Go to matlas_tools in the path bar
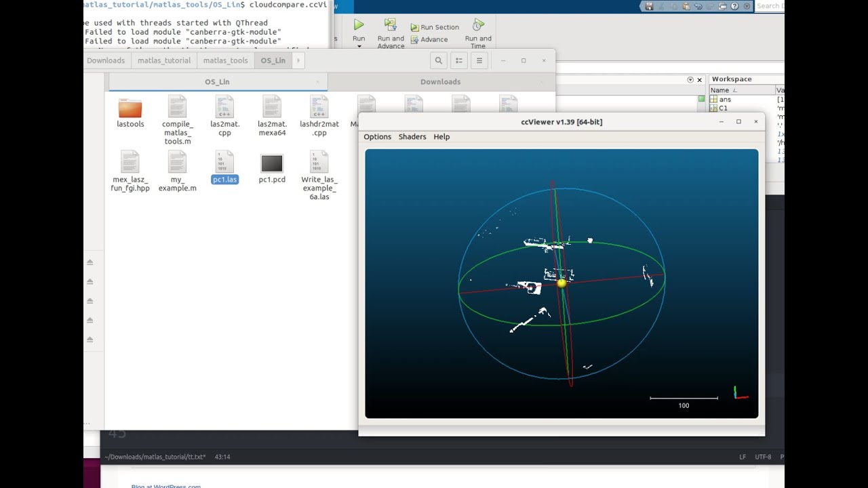The width and height of the screenshot is (868, 488). tap(226, 60)
